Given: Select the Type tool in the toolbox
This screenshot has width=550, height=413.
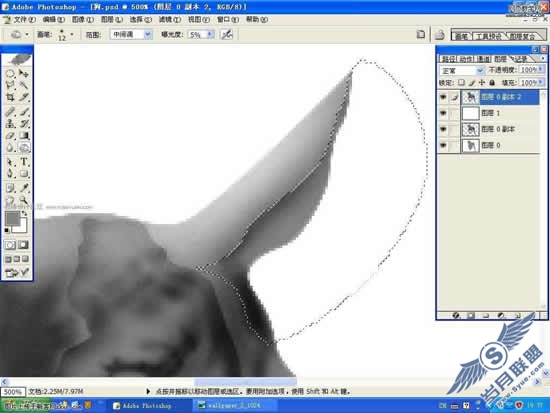Looking at the screenshot, I should [x=24, y=162].
